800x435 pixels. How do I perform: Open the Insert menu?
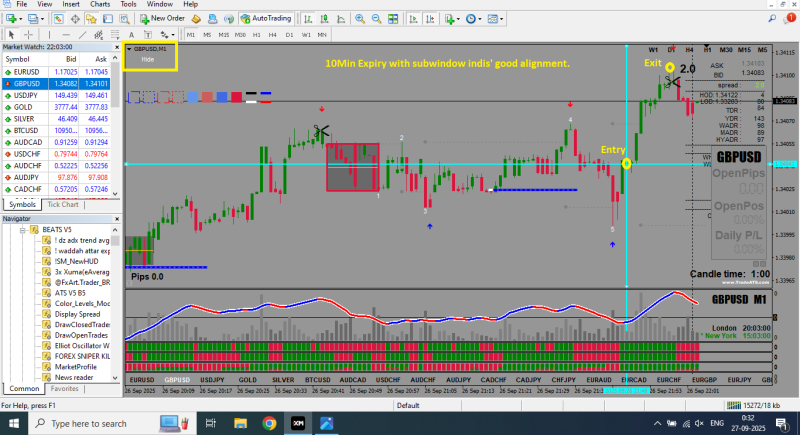(70, 4)
